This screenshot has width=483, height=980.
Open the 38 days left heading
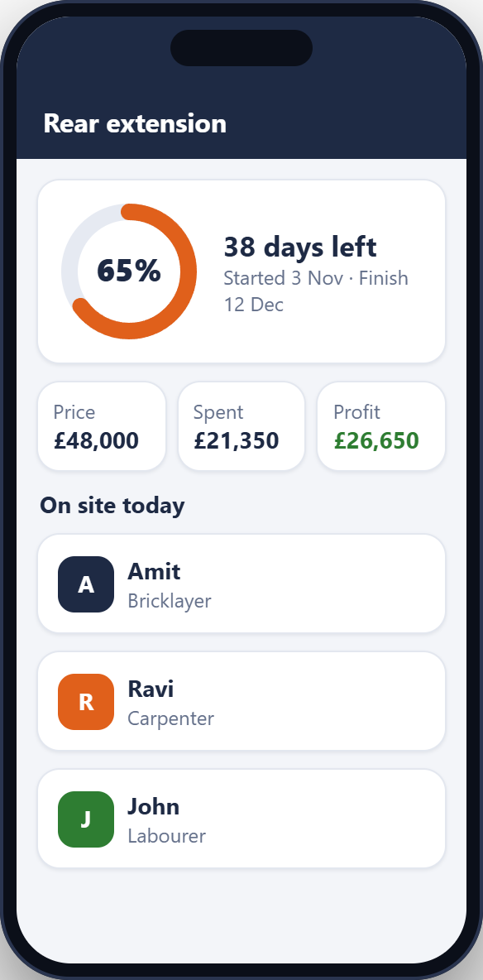(300, 247)
